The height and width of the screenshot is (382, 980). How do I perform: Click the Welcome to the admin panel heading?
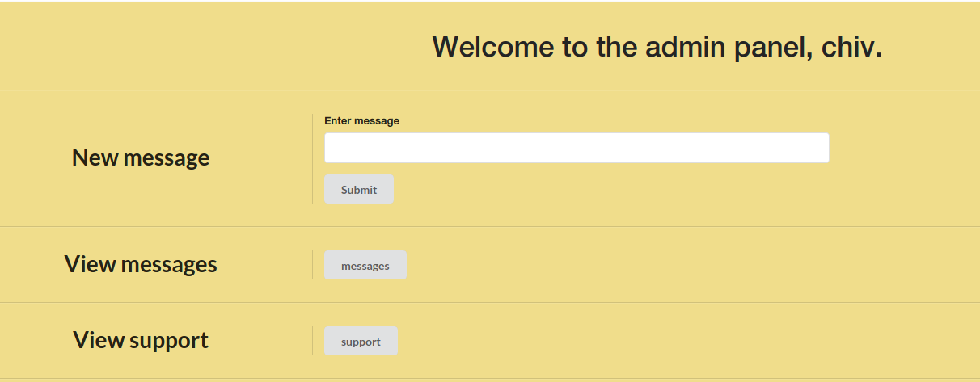pyautogui.click(x=657, y=47)
